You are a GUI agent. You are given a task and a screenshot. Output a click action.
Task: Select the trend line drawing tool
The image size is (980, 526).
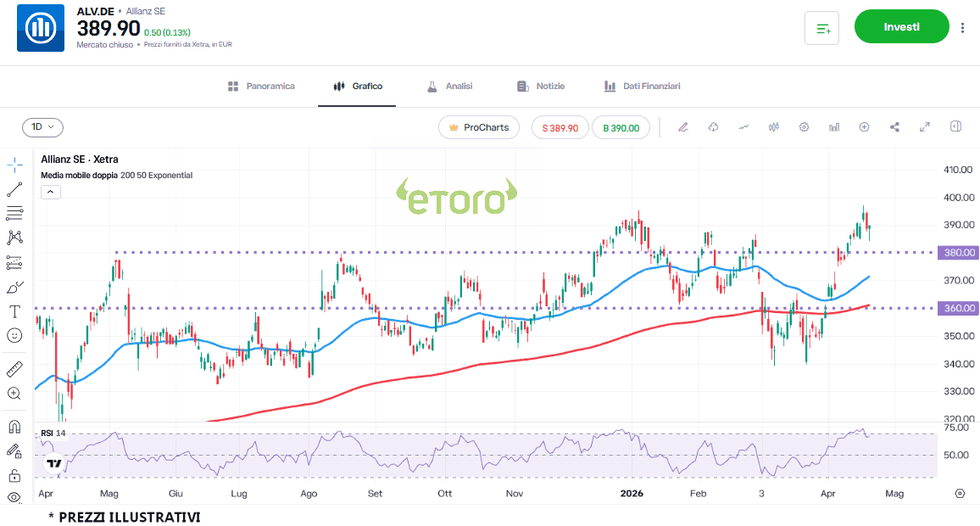(x=14, y=189)
